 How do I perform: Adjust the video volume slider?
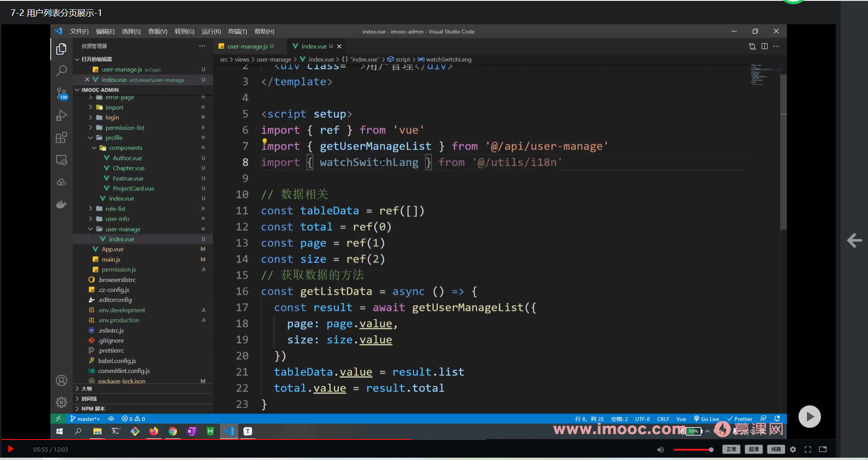click(694, 449)
